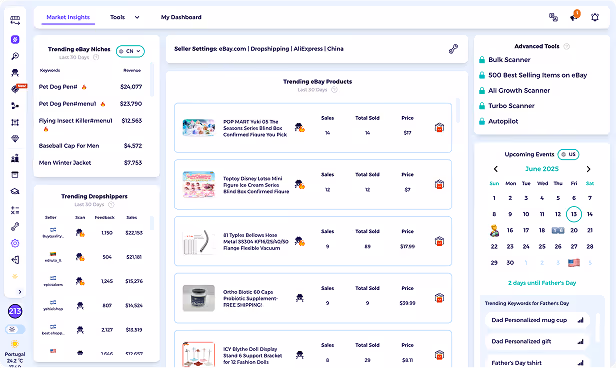Select the Pet Dog Pen# niche keyword
Screen dimensions: 616x368
click(58, 87)
